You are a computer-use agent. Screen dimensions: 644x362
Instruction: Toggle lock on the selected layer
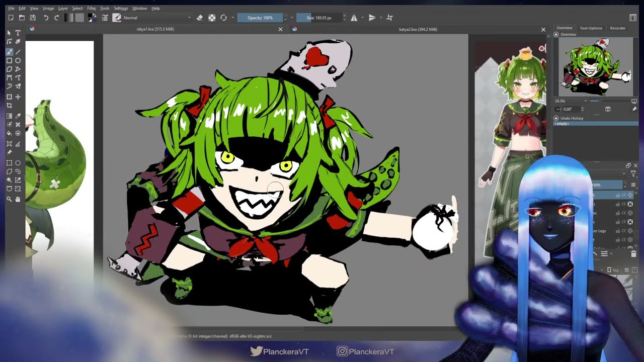click(x=618, y=195)
